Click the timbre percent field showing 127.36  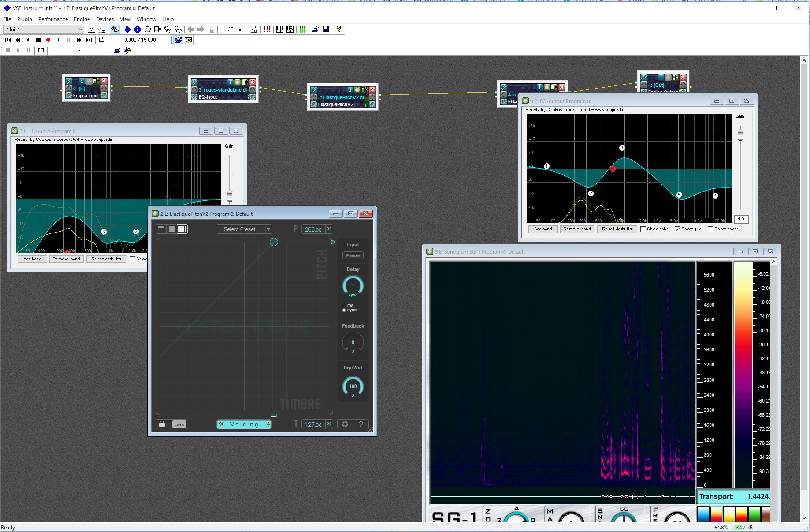pos(314,424)
